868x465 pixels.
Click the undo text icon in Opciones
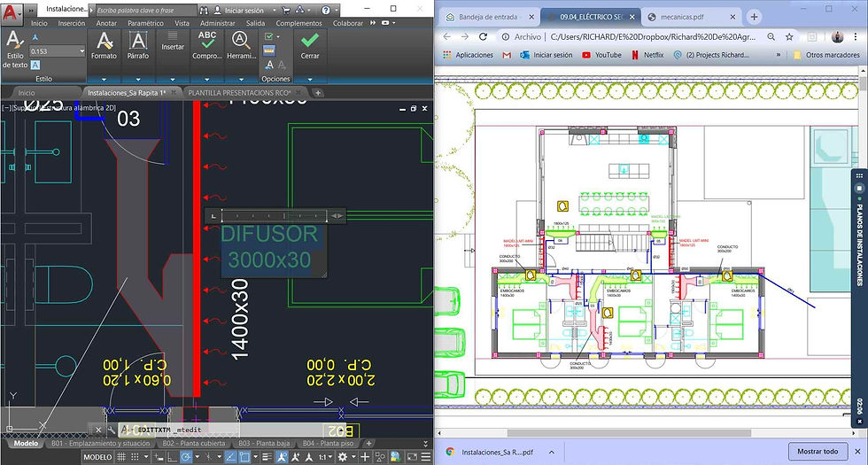(x=269, y=65)
